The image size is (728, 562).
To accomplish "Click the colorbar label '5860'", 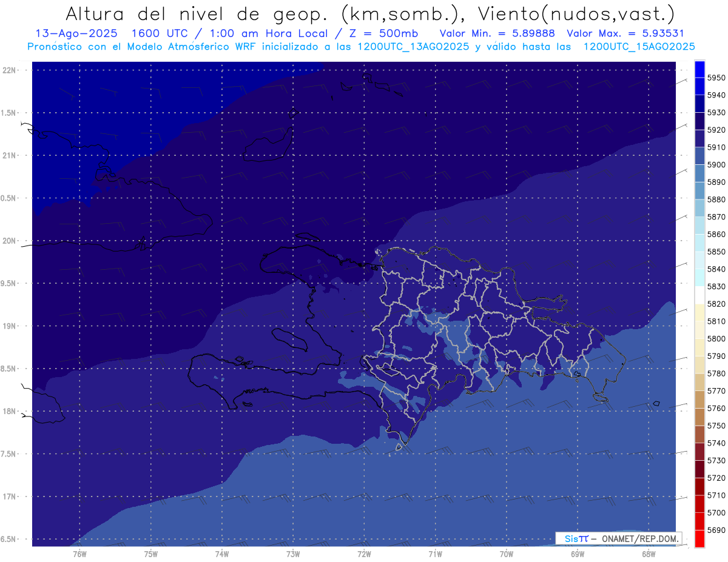I will point(716,234).
